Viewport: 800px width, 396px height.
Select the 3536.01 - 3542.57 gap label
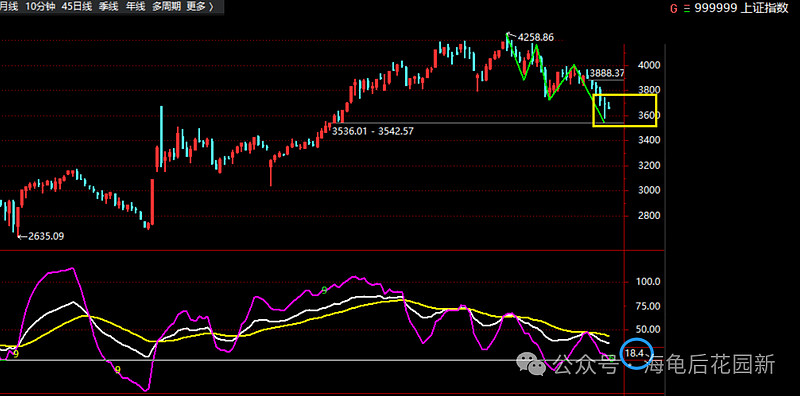point(372,131)
